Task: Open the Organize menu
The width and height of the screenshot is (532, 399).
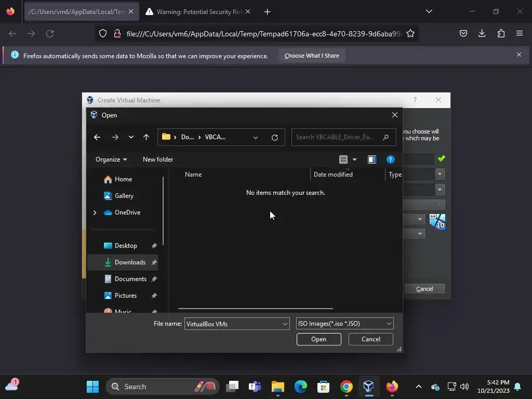Action: (111, 159)
